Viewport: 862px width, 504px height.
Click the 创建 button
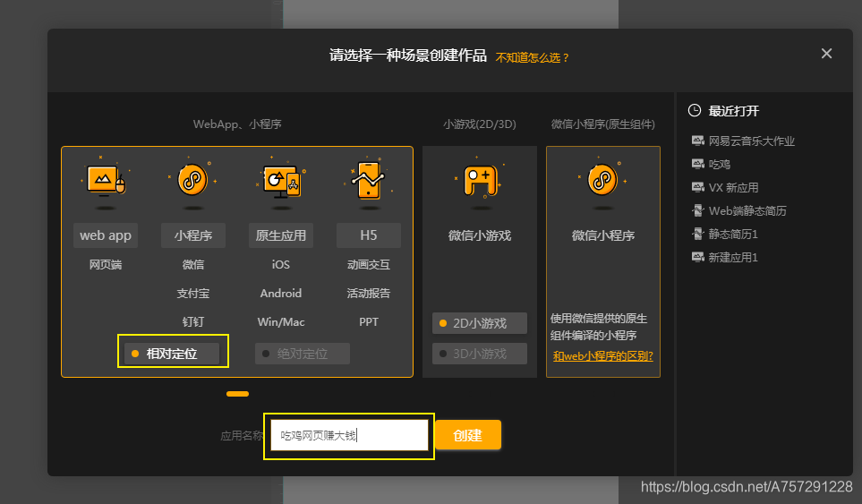(468, 435)
